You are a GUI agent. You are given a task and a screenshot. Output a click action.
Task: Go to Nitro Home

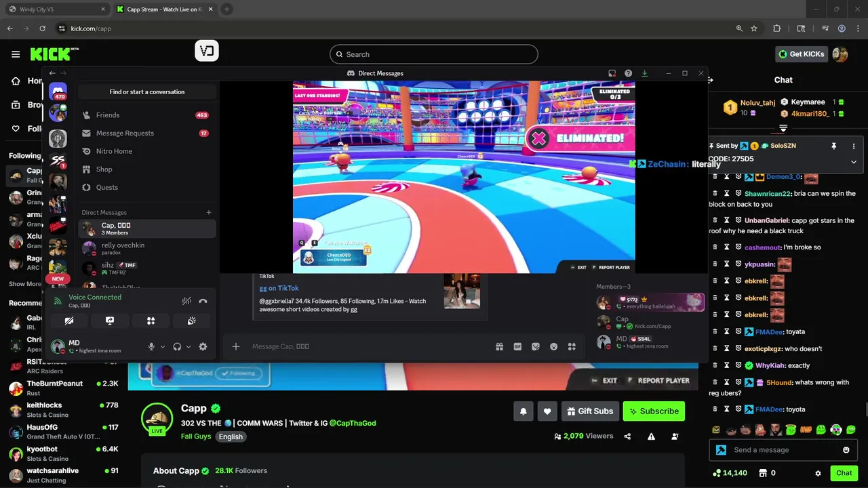147,151
